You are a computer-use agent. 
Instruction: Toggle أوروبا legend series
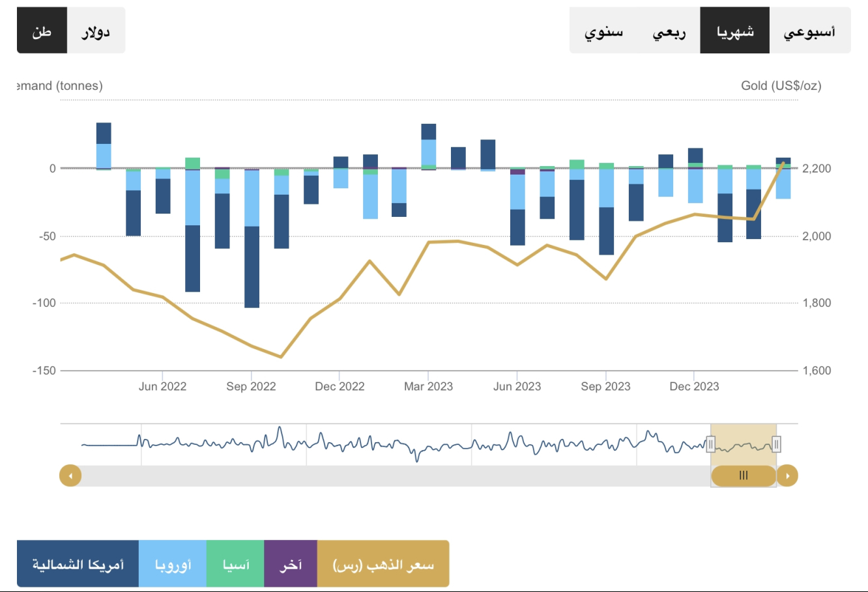click(x=173, y=564)
